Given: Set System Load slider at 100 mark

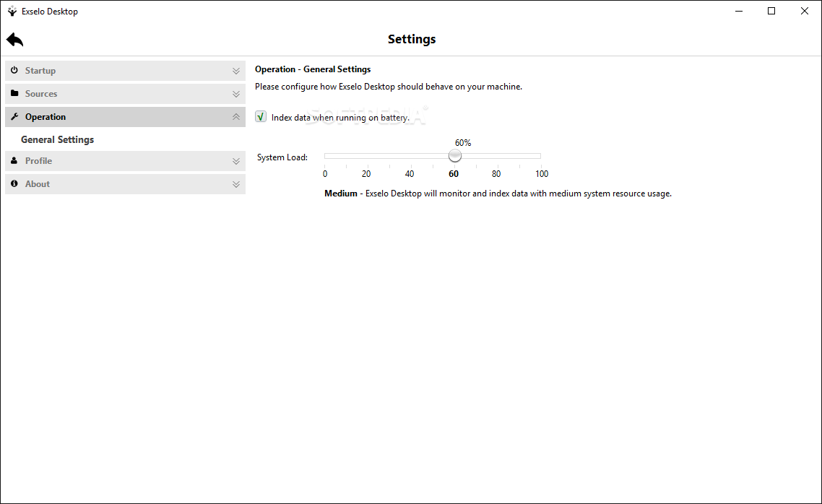Looking at the screenshot, I should (540, 155).
